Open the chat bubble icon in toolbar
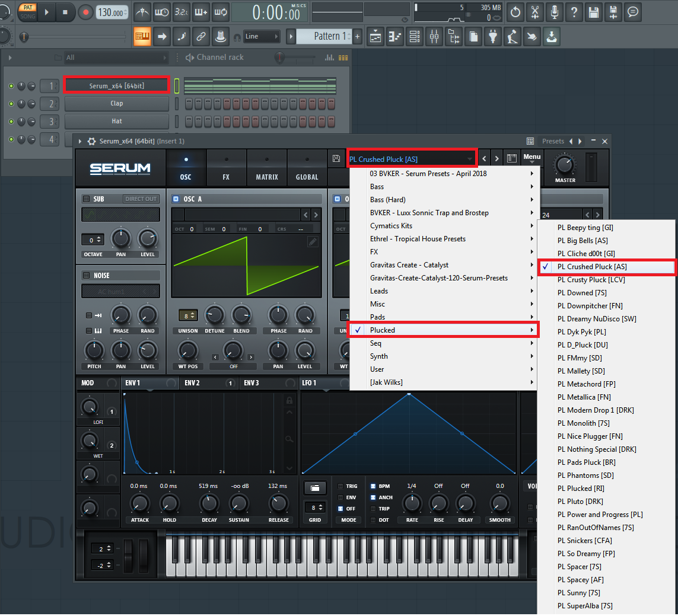Image resolution: width=678 pixels, height=616 pixels. pos(633,12)
